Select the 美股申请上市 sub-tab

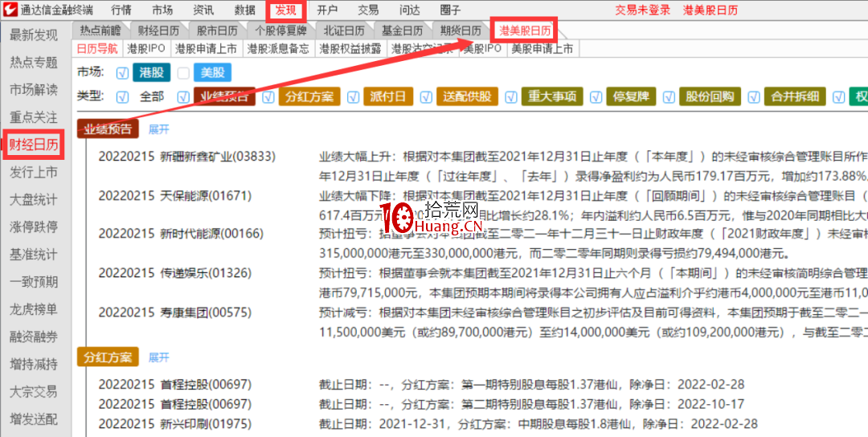pos(542,49)
